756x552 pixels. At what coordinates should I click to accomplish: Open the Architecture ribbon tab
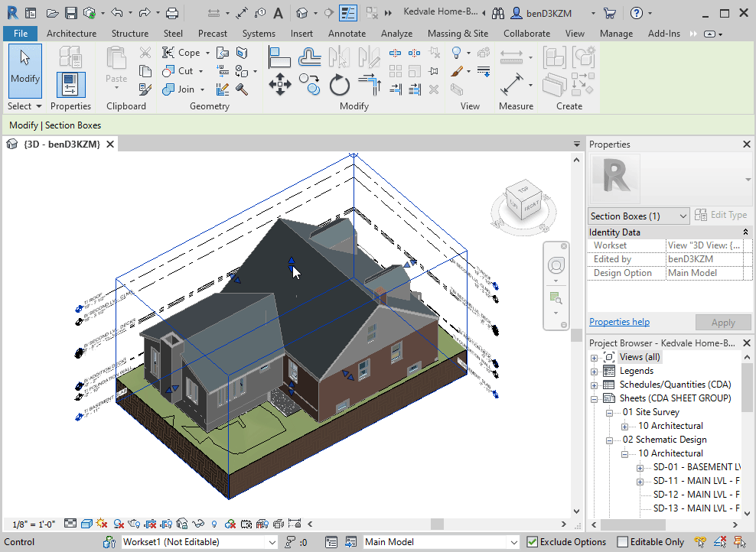coord(71,33)
